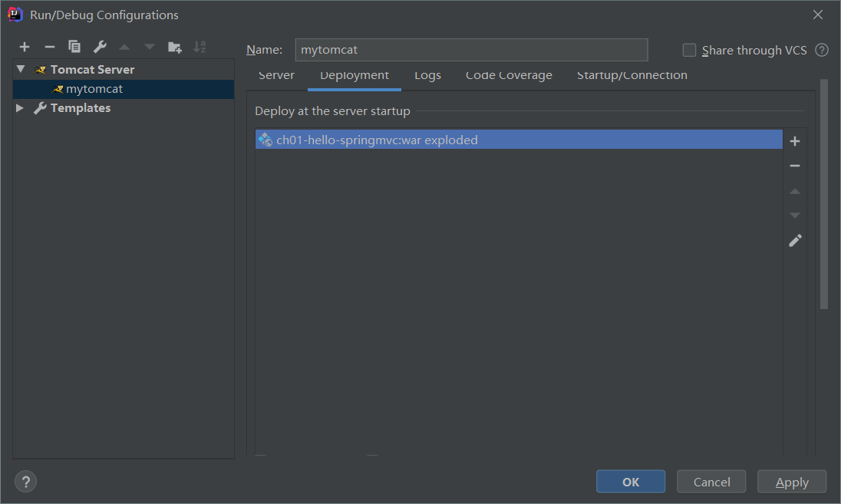Select the ch01-hello-springmvc:war exploded artifact
The height and width of the screenshot is (504, 841).
coord(519,140)
